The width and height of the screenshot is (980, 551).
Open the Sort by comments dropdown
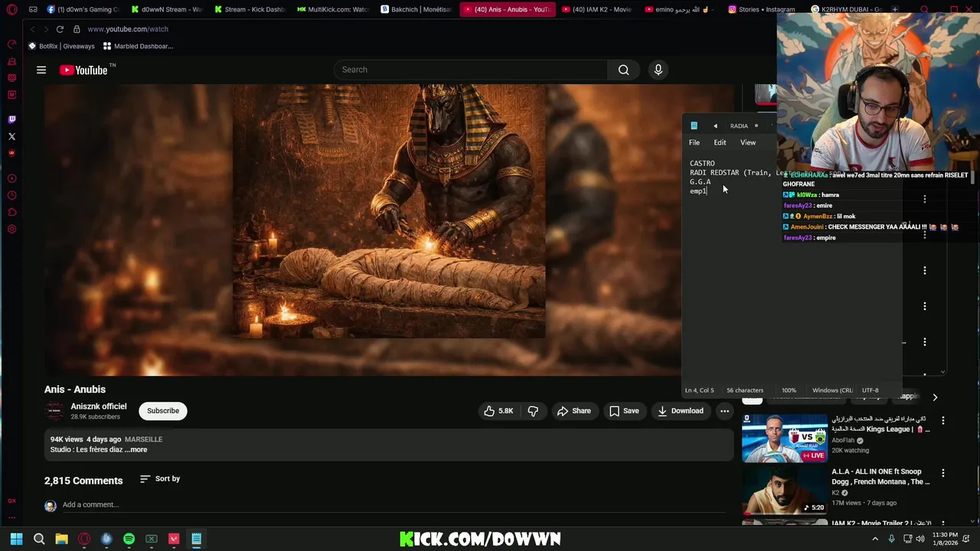pos(160,479)
